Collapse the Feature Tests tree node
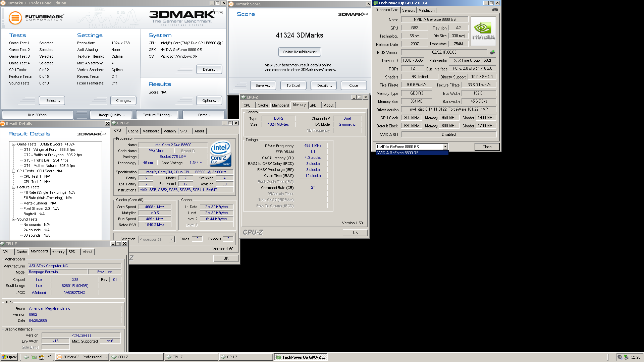Viewport: 644px width, 362px height. (14, 187)
